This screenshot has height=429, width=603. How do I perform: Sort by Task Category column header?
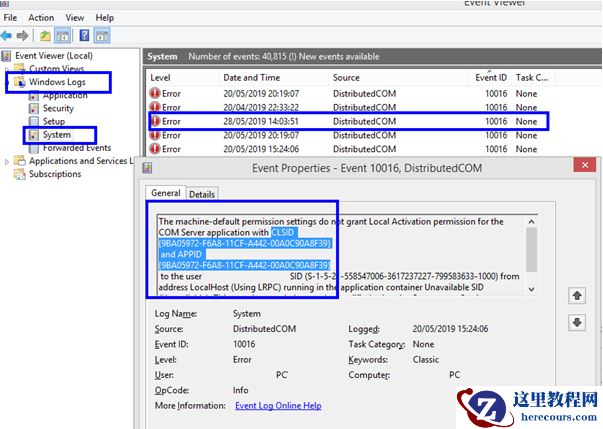click(531, 78)
